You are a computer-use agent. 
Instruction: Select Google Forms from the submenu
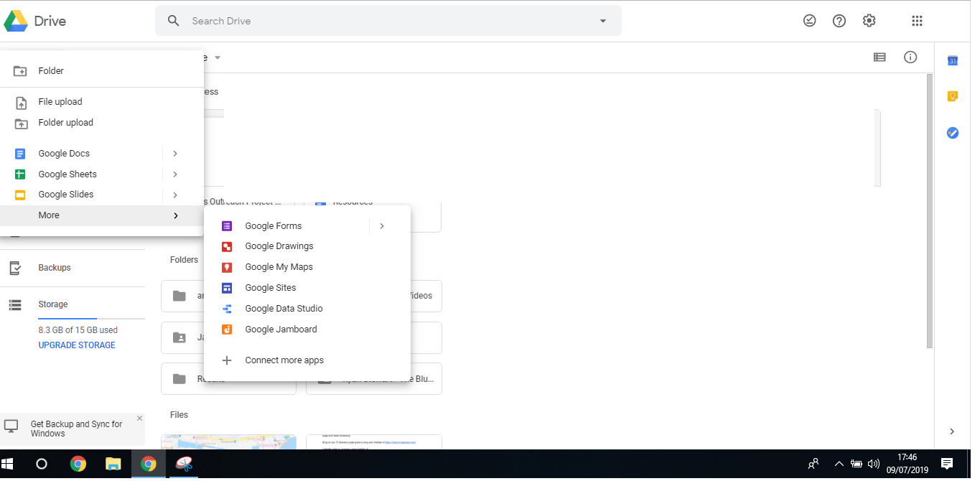click(x=286, y=226)
